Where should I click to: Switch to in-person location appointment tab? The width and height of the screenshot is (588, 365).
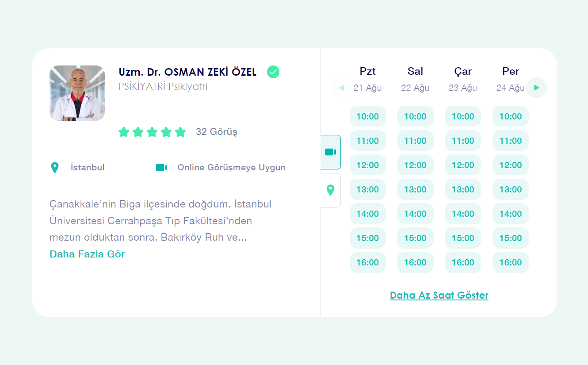click(x=330, y=190)
